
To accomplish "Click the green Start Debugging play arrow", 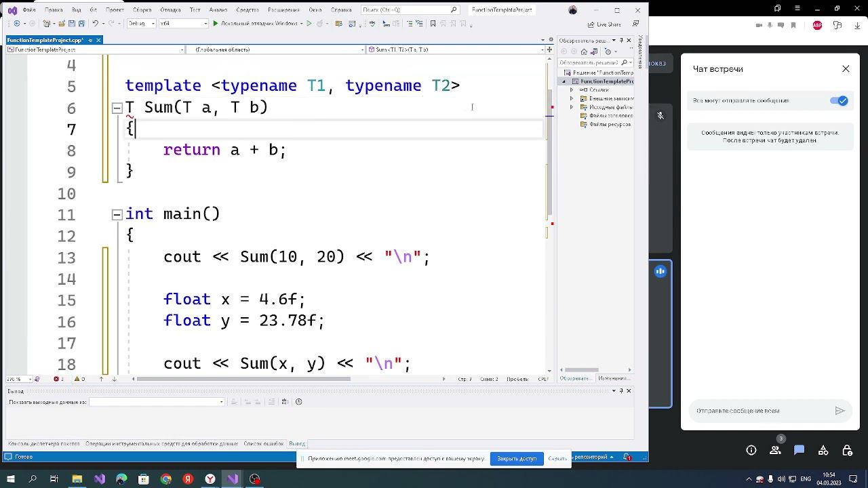I will click(x=216, y=23).
